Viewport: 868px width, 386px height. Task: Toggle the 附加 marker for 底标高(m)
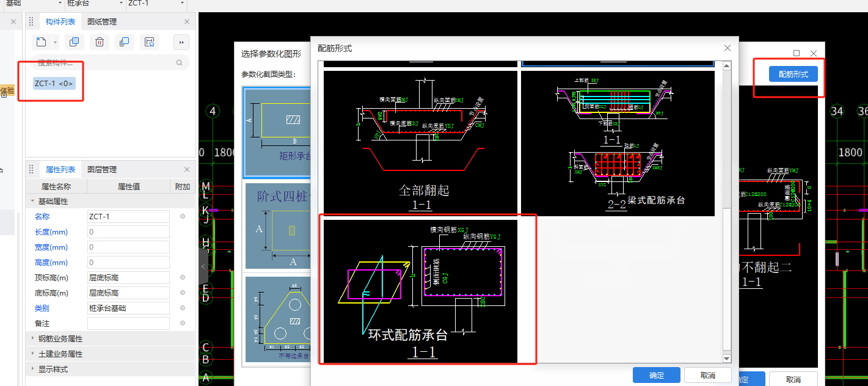coord(183,293)
